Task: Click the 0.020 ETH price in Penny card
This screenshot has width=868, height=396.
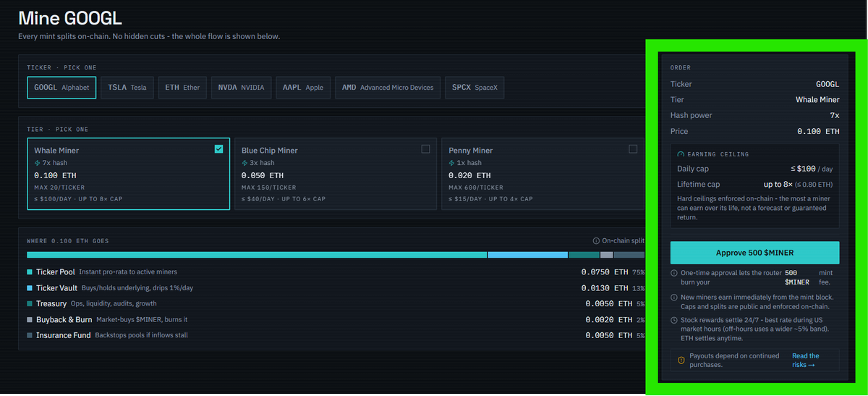Action: (x=469, y=176)
